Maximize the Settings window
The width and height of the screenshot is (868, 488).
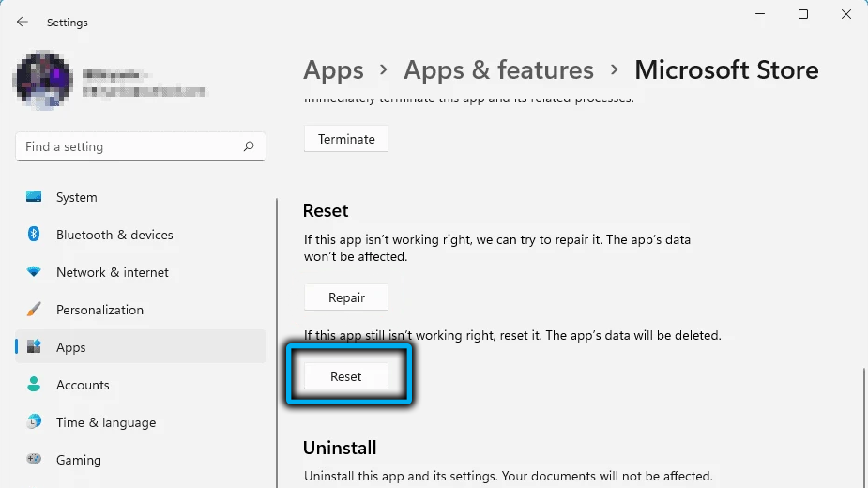(x=803, y=14)
